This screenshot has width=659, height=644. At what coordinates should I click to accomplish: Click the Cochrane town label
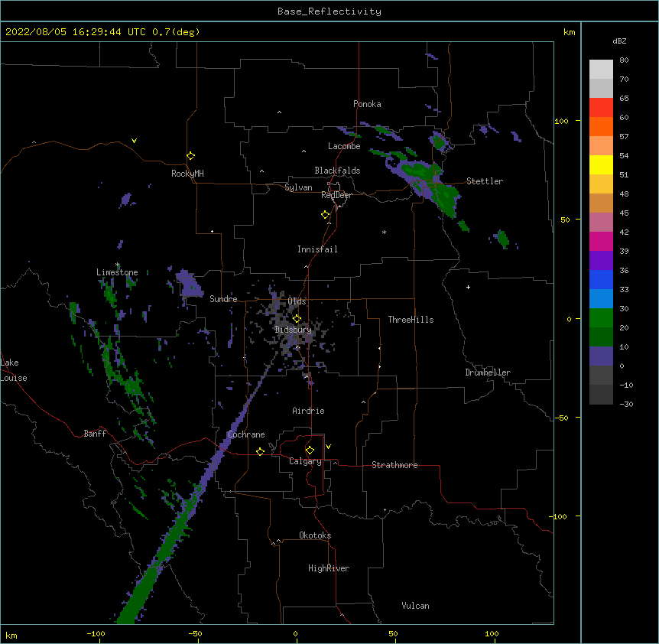pos(246,434)
